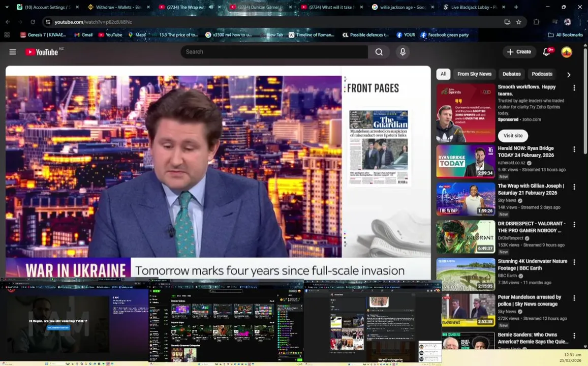This screenshot has height=366, width=588.
Task: Click the Create button
Action: click(519, 52)
